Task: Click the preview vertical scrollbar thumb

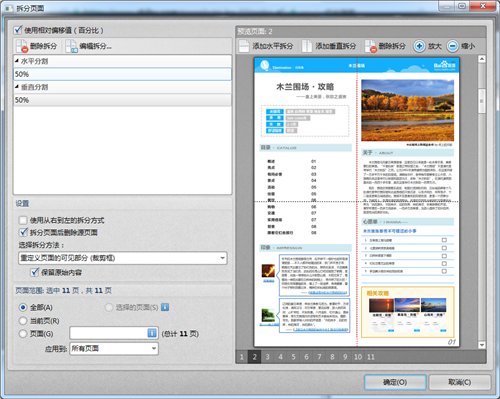Action: click(x=481, y=101)
